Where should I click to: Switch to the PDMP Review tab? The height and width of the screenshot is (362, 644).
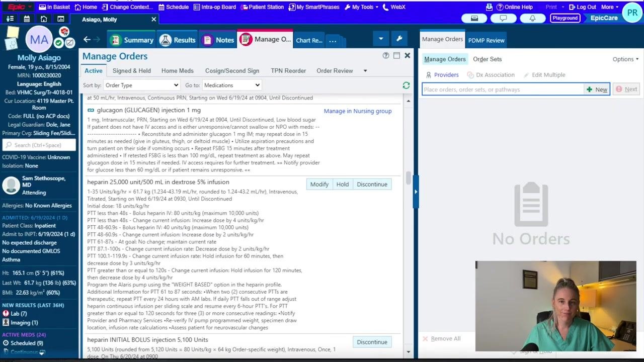pos(486,40)
